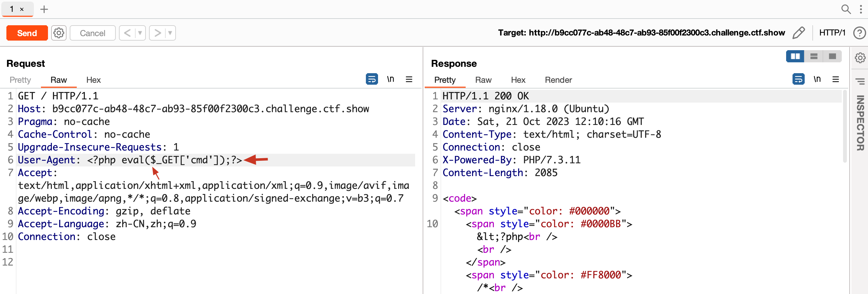Open help question mark icon
Viewport: 868px width, 294px height.
(x=859, y=33)
